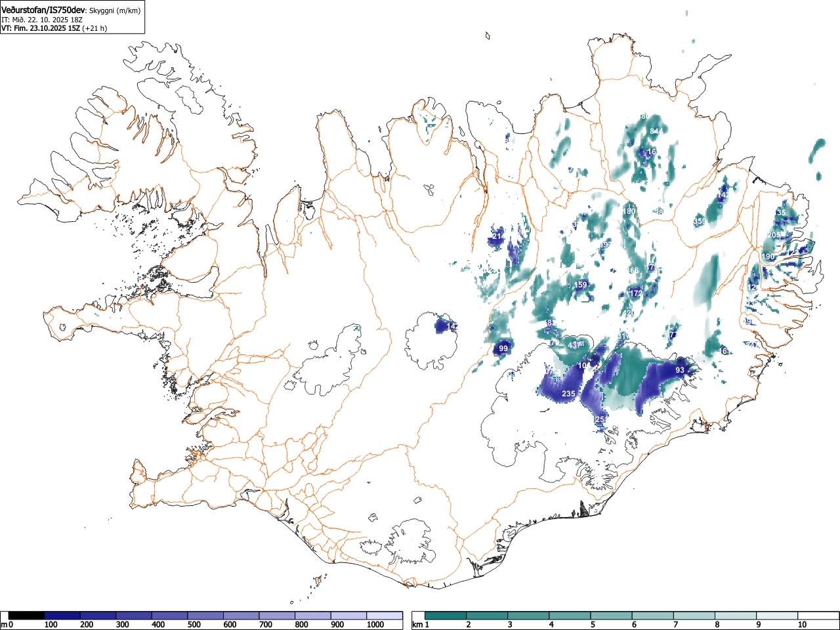The width and height of the screenshot is (840, 630).
Task: Click the '500' tick label on legend
Action: (194, 625)
